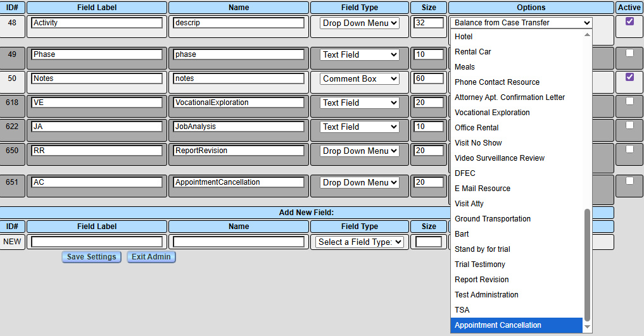Collapse the Balance from Case Transfer dropdown
This screenshot has width=644, height=336.
522,23
